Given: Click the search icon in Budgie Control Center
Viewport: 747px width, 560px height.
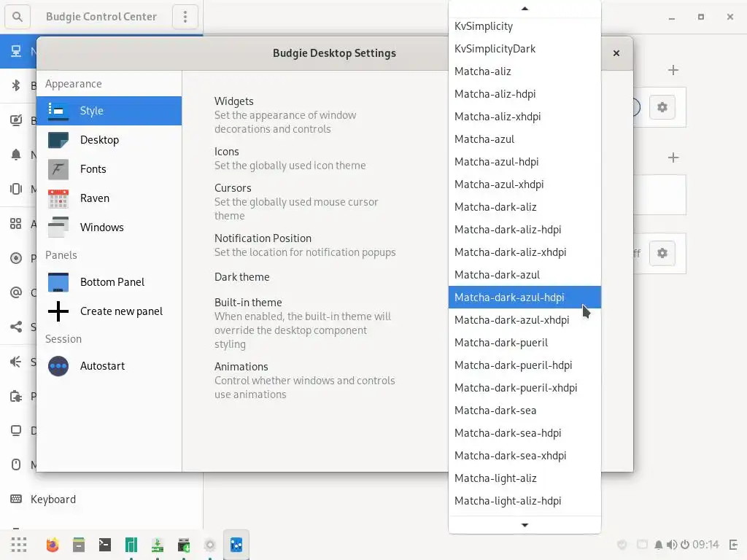Looking at the screenshot, I should (18, 17).
